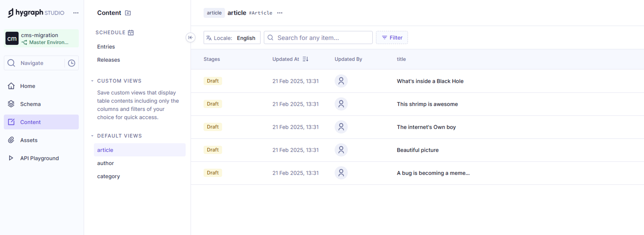
Task: Collapse the content sidebar panel
Action: tap(190, 37)
